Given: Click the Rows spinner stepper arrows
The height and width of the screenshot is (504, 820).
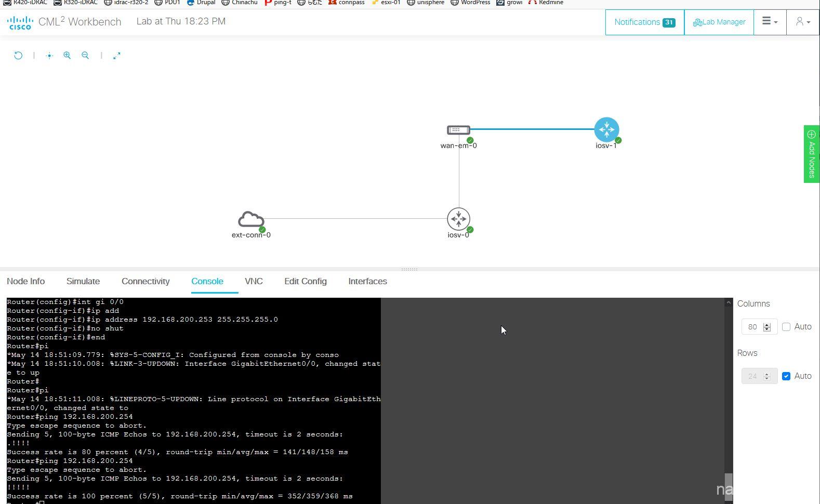Looking at the screenshot, I should [767, 376].
